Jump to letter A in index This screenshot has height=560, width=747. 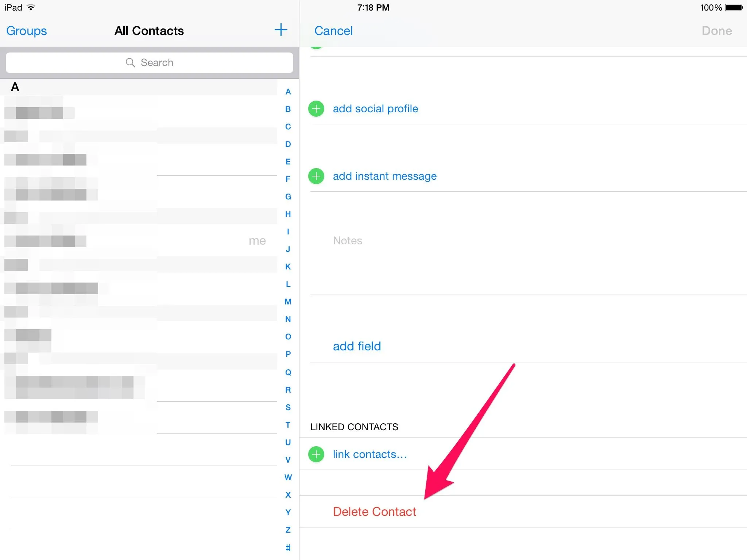coord(288,92)
